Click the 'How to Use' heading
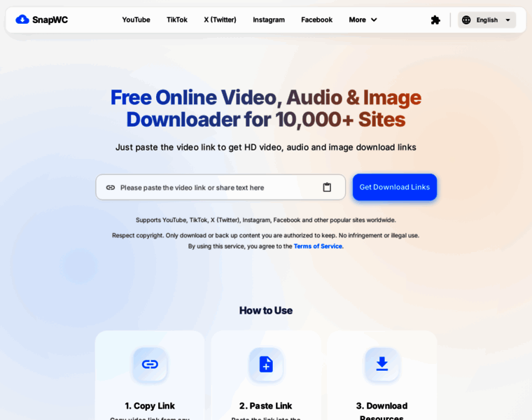The width and height of the screenshot is (532, 420). (266, 310)
